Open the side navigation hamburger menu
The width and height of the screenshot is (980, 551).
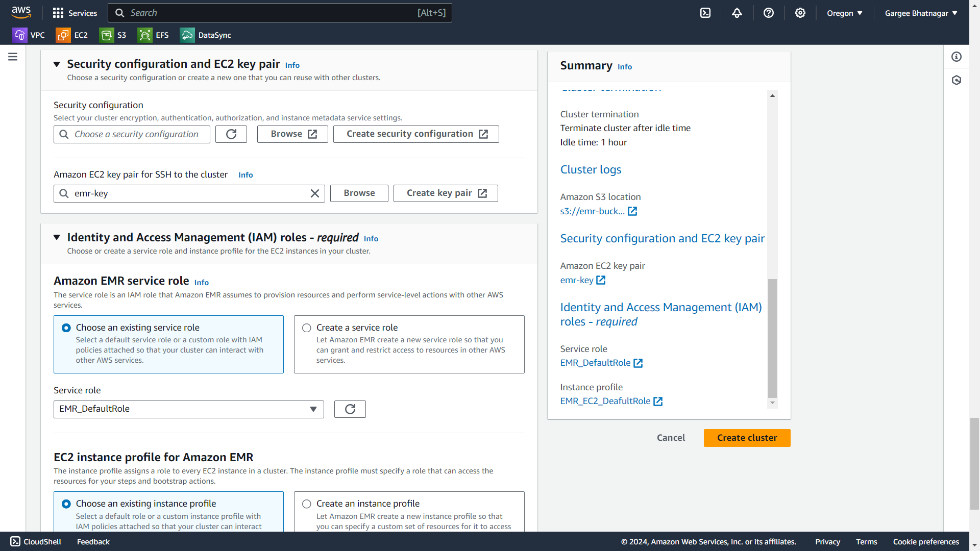[x=13, y=57]
